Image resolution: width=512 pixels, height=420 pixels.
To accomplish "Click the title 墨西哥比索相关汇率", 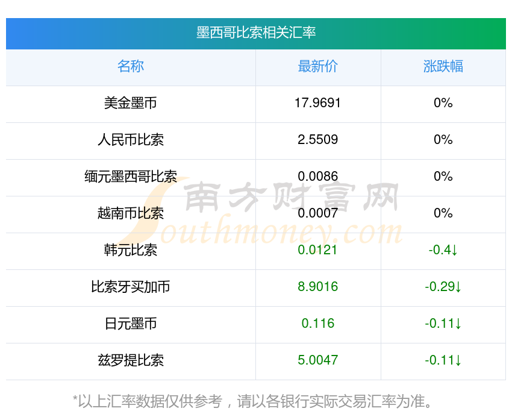I will coord(255,33).
